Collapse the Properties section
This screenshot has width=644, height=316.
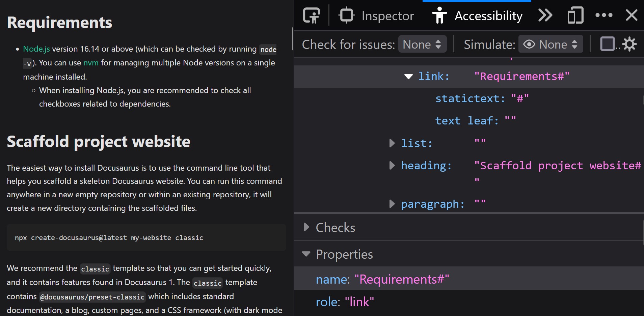pyautogui.click(x=306, y=254)
